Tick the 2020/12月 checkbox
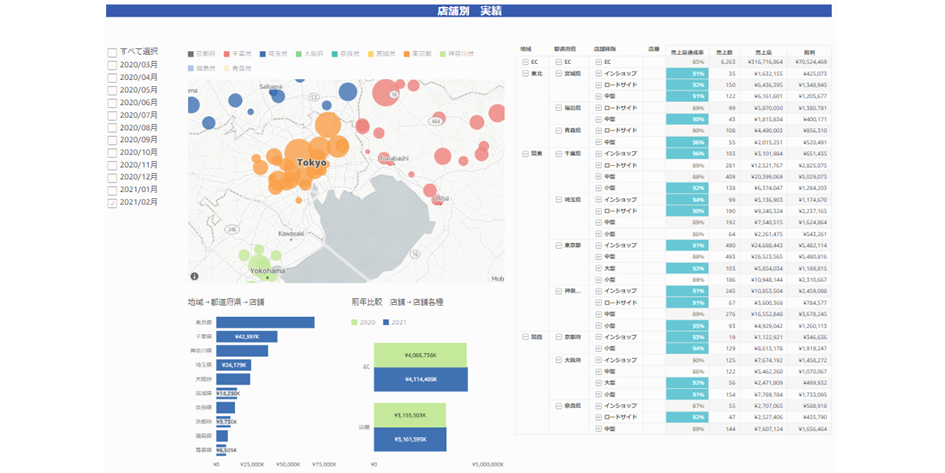This screenshot has height=473, width=945. tap(112, 178)
